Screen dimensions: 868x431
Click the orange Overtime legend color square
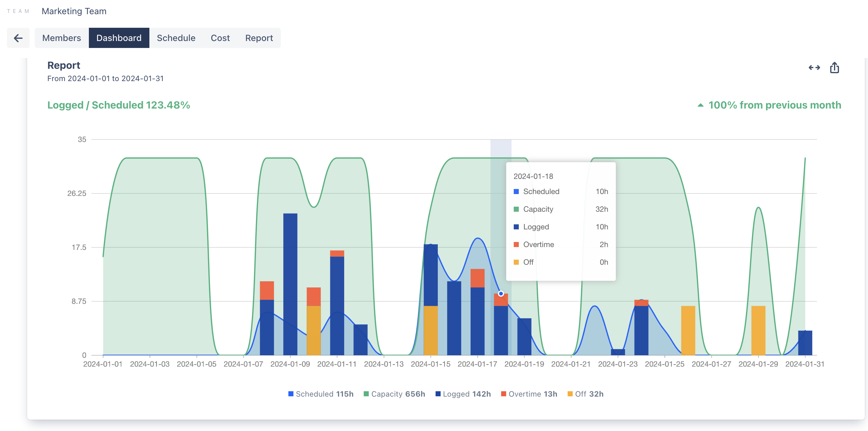(503, 394)
